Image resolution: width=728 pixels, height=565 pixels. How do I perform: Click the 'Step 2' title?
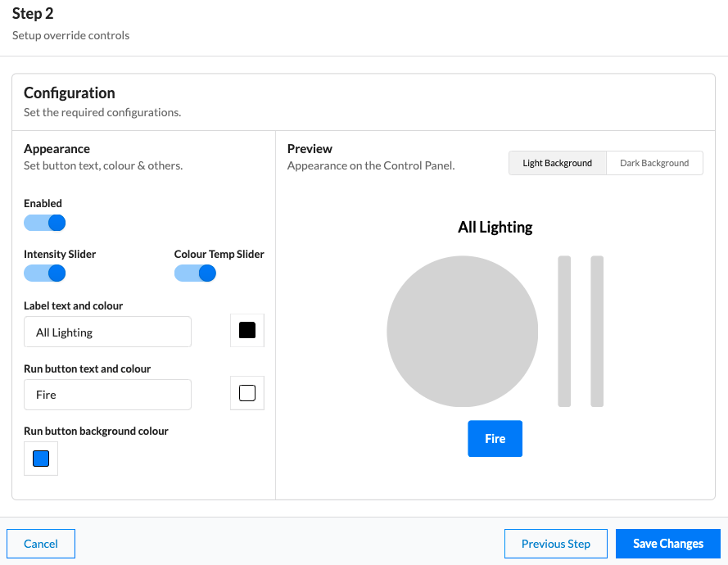[33, 13]
